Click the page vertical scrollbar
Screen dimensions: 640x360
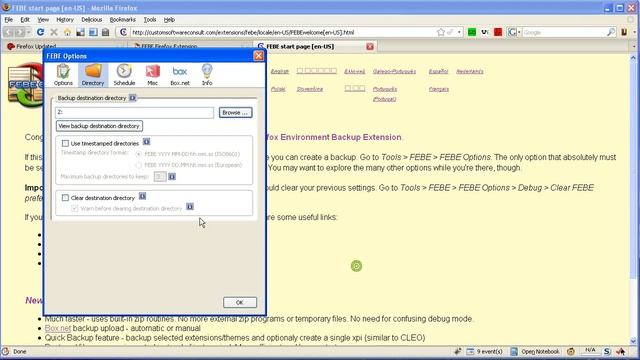click(633, 200)
